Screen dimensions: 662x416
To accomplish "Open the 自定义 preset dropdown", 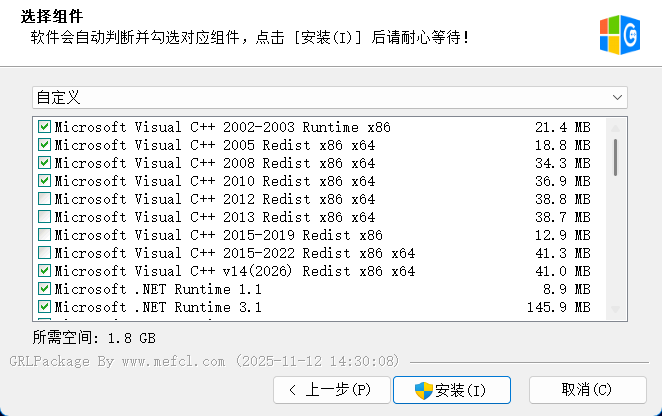I will 329,97.
